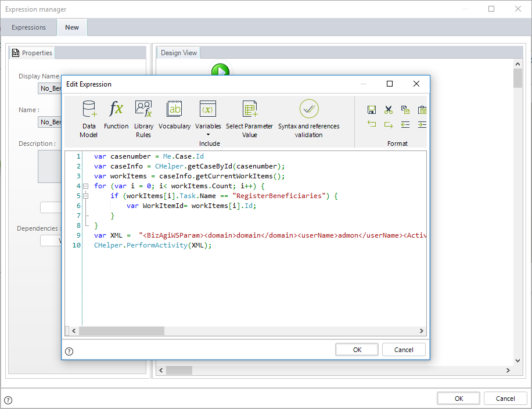Click the green start event in Design View

(221, 70)
